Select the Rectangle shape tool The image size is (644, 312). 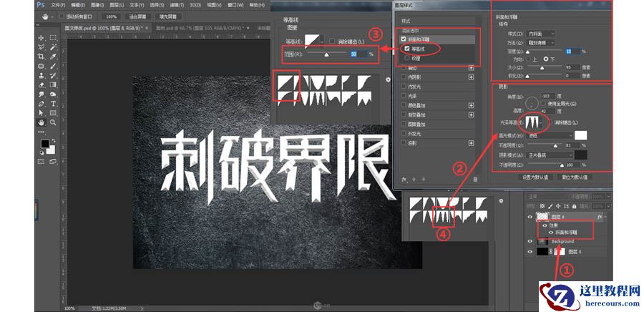(53, 113)
